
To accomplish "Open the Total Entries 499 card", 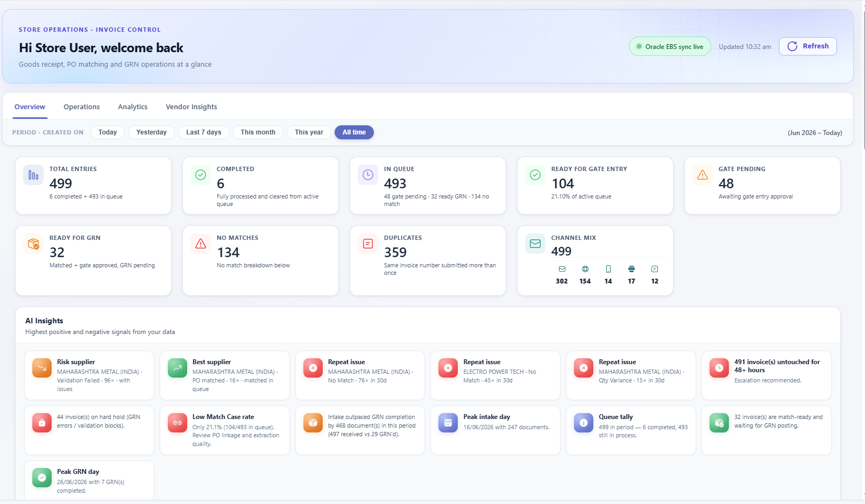I will coord(94,186).
